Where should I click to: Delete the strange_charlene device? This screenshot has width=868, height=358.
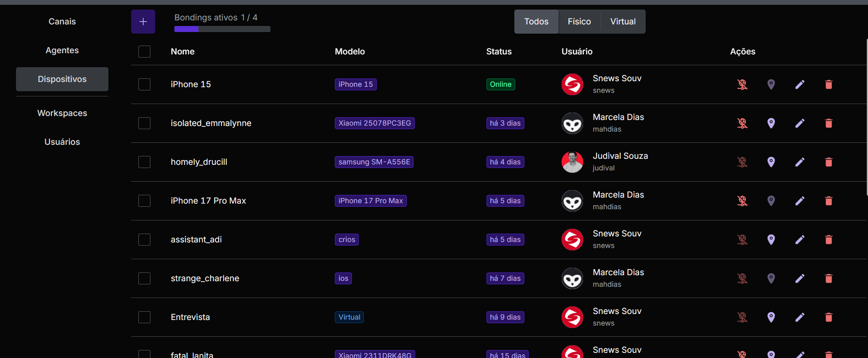(x=829, y=278)
